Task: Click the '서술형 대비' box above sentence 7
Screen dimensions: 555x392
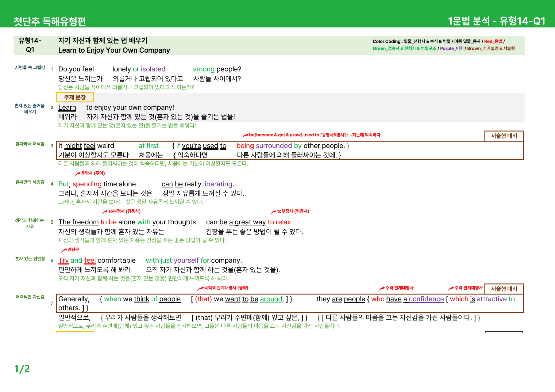Action: tap(504, 289)
